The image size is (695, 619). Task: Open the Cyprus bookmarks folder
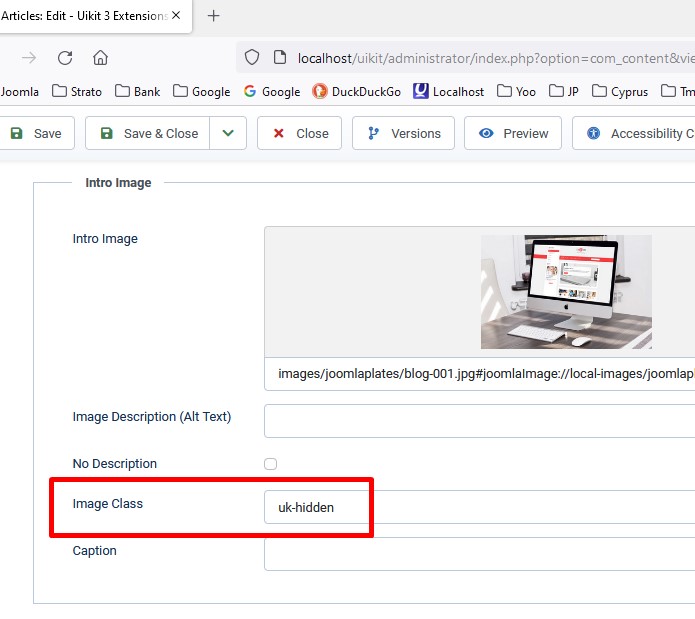point(620,91)
